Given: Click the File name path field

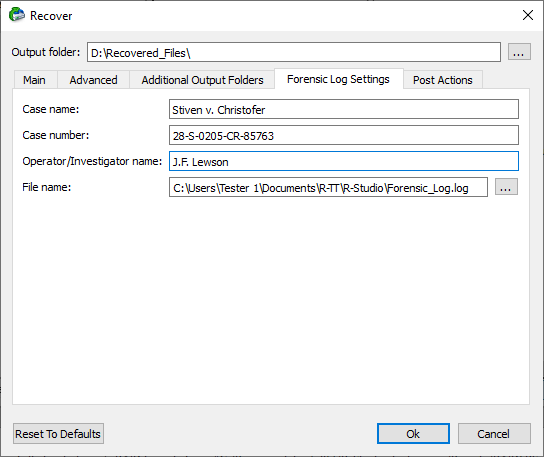Looking at the screenshot, I should click(x=328, y=187).
